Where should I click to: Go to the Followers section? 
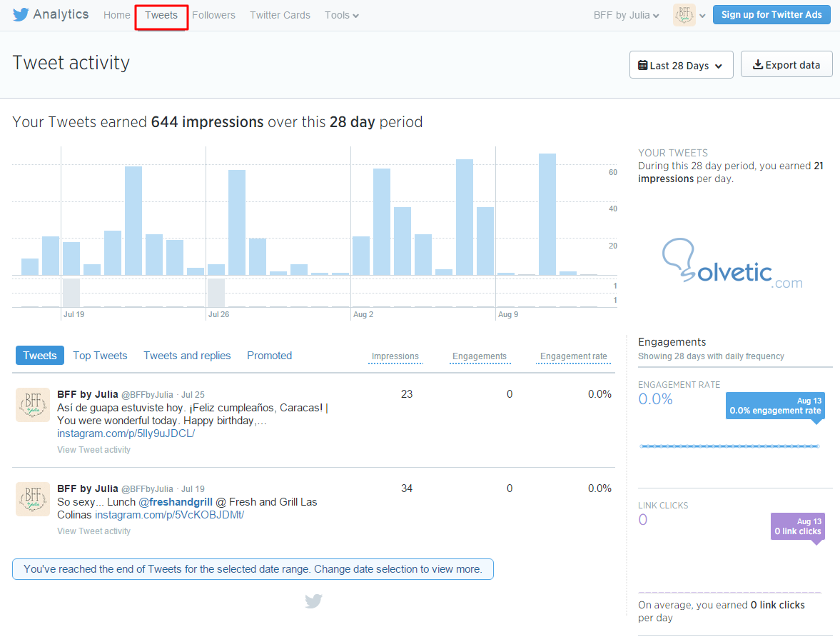click(x=214, y=15)
